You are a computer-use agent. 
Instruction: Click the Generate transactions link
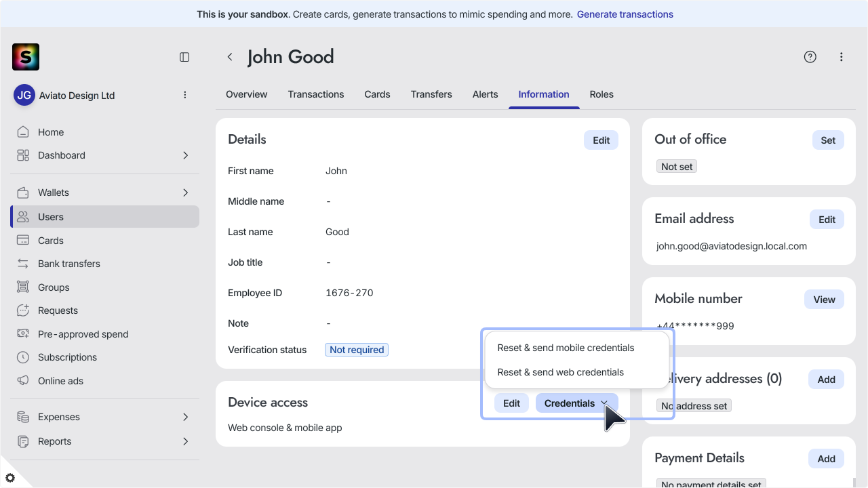coord(625,14)
